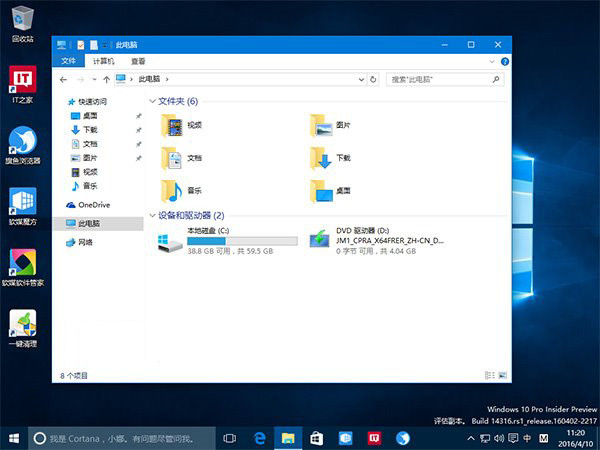Click the 文件 menu button
Viewport: 600px width, 450px height.
(68, 61)
